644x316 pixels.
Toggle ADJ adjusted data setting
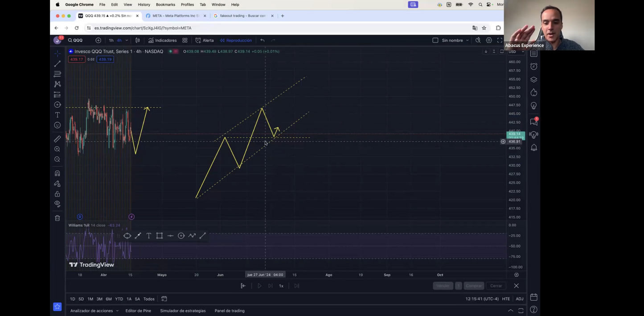pyautogui.click(x=519, y=299)
